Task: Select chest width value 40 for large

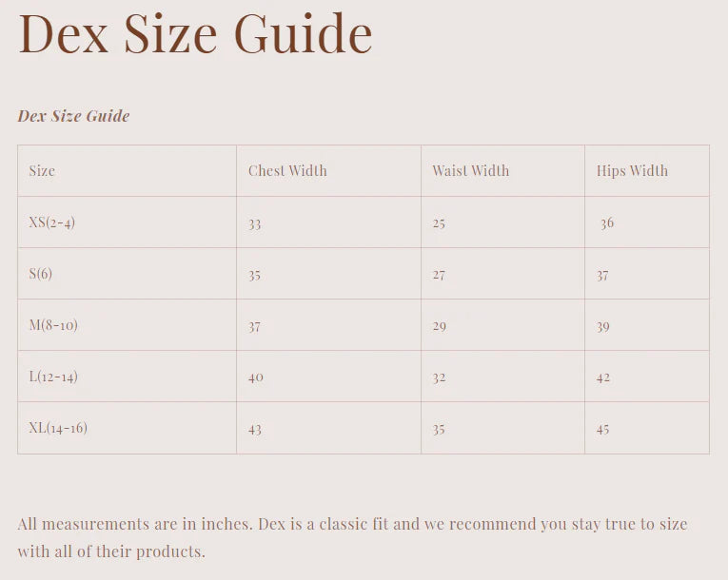Action: click(256, 377)
